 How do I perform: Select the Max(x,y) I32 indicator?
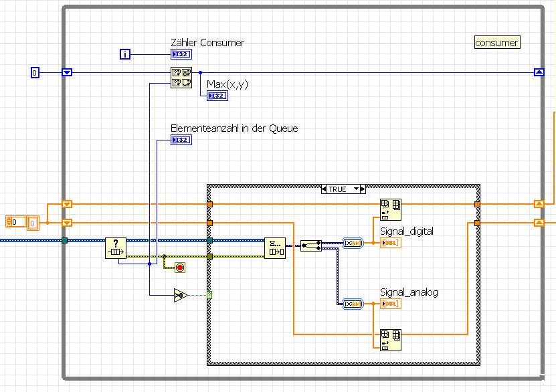[217, 96]
